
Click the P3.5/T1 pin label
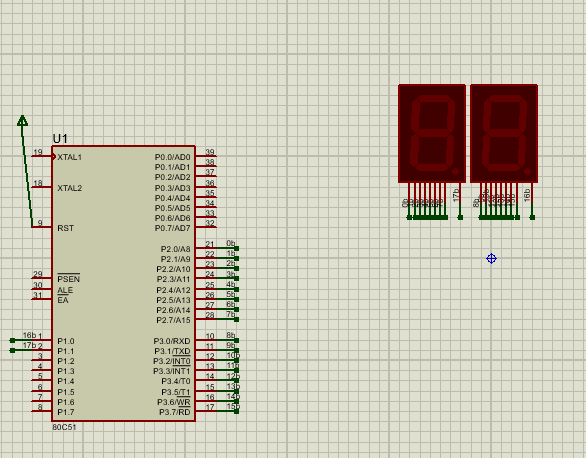click(176, 392)
